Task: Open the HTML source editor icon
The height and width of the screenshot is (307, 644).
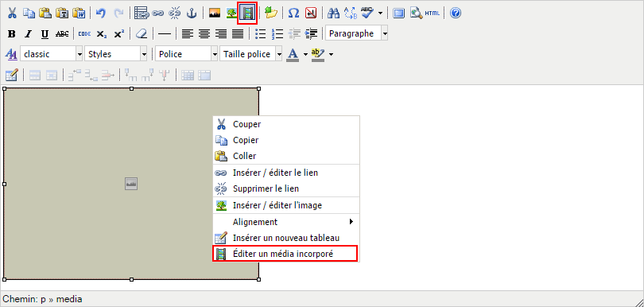Action: pos(432,14)
